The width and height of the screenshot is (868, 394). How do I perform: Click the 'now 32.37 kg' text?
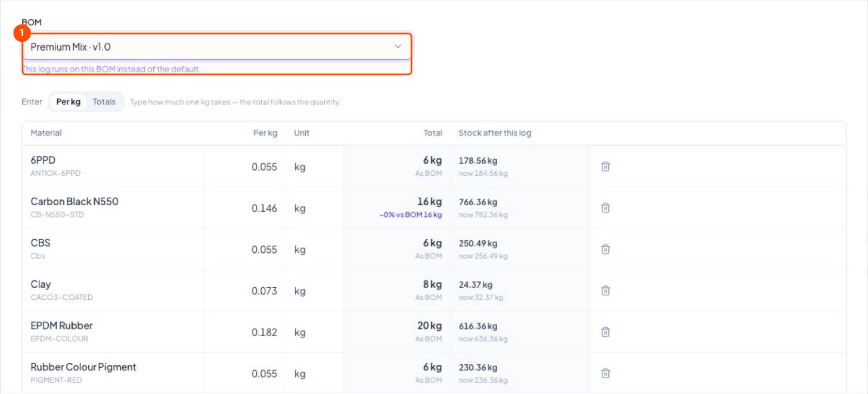tap(480, 297)
